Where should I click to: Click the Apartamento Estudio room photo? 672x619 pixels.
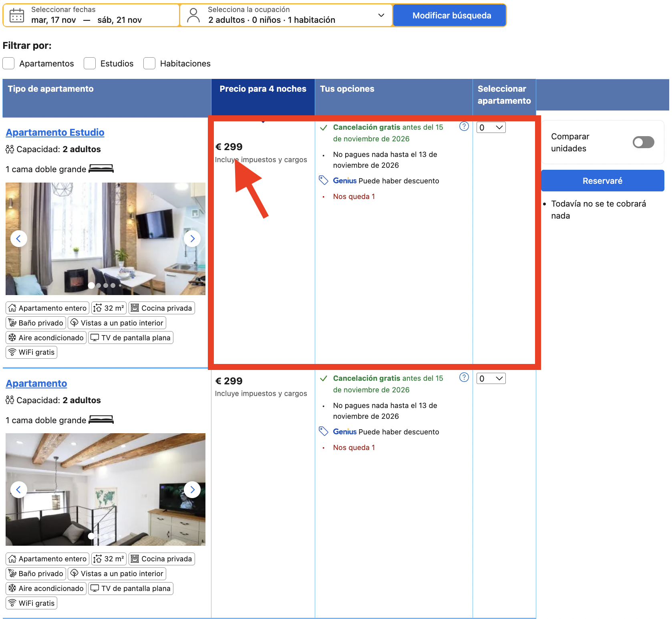[105, 239]
